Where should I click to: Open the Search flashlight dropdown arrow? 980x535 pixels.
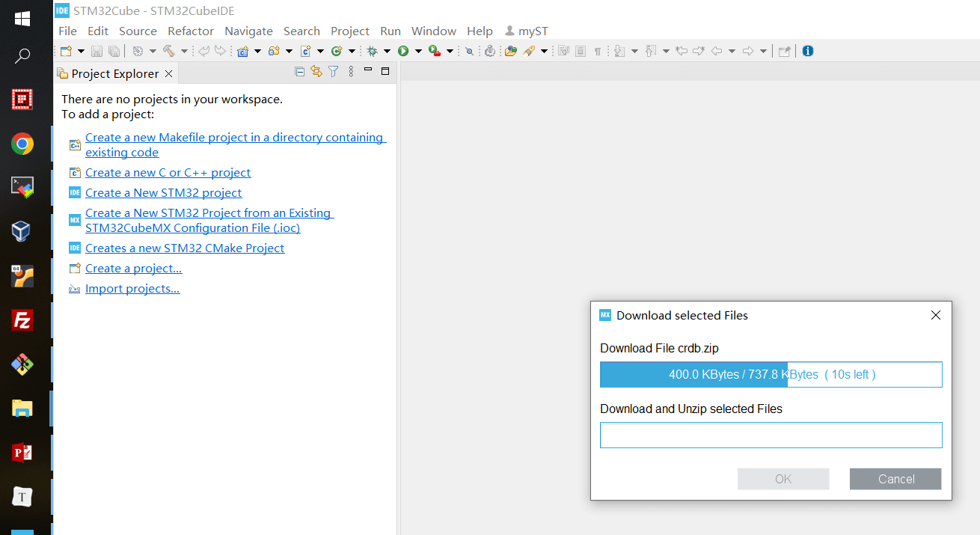point(544,51)
